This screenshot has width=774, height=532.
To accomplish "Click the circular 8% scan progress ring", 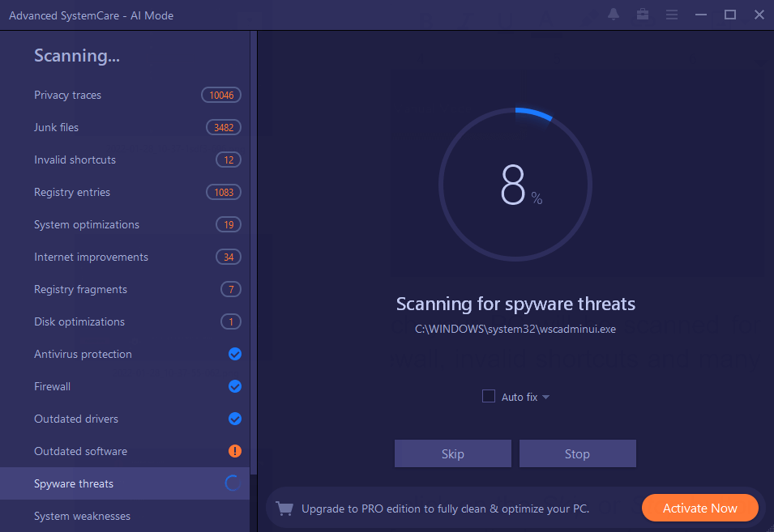I will tap(515, 185).
